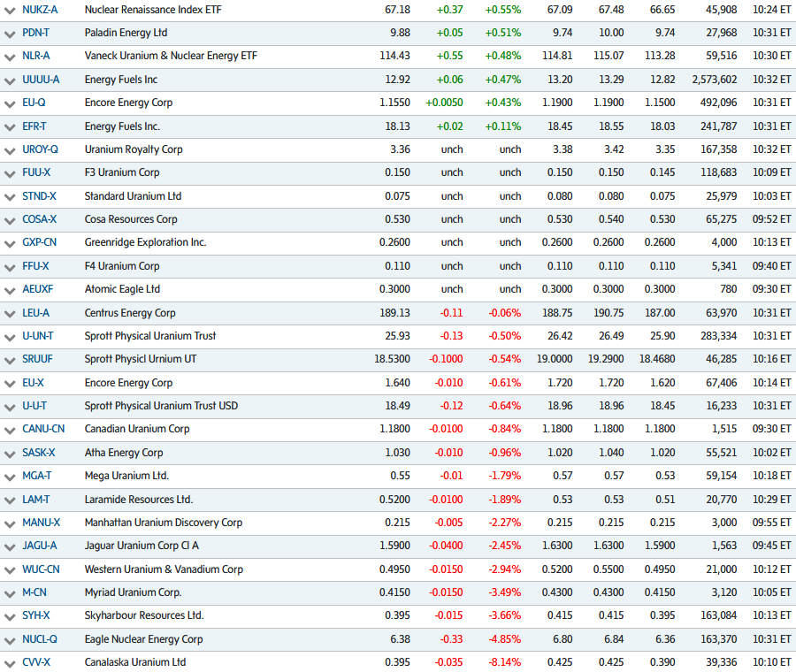
Task: Expand the JAGU-A row chevron
Action: click(10, 547)
